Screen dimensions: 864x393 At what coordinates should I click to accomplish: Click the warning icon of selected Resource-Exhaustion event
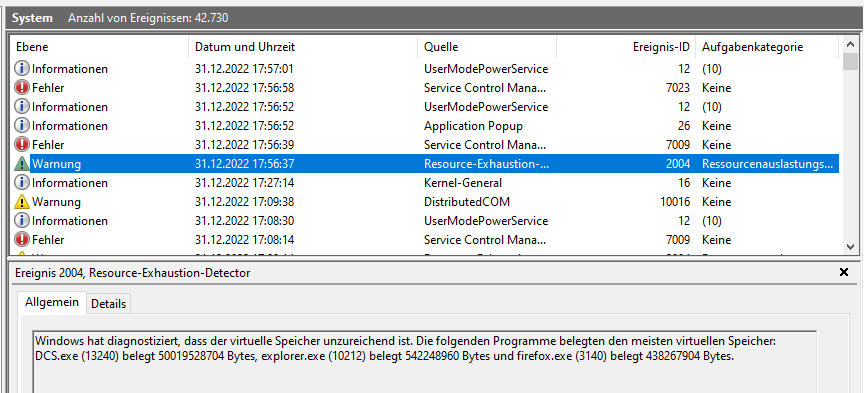tap(21, 164)
